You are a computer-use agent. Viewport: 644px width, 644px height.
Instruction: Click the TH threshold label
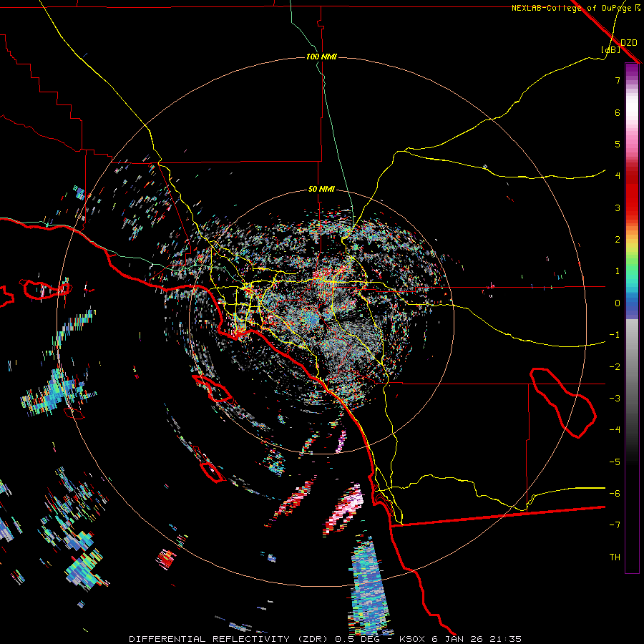615,557
